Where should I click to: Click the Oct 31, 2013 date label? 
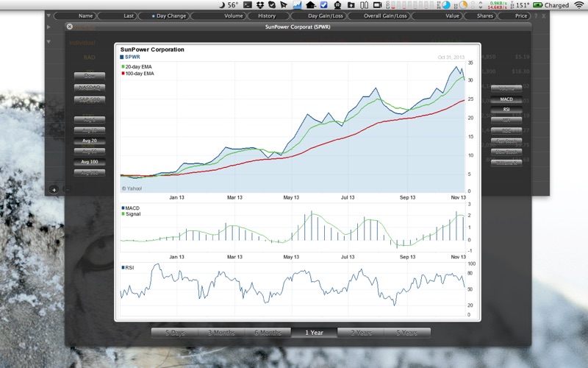[451, 57]
